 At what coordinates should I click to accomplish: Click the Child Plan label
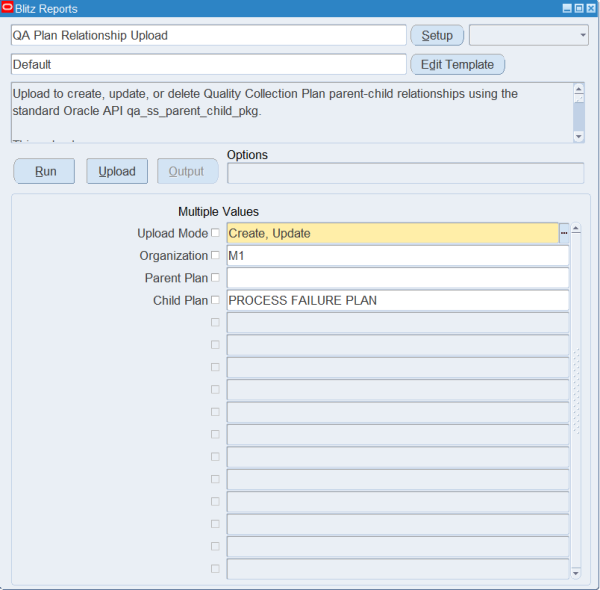tap(181, 300)
